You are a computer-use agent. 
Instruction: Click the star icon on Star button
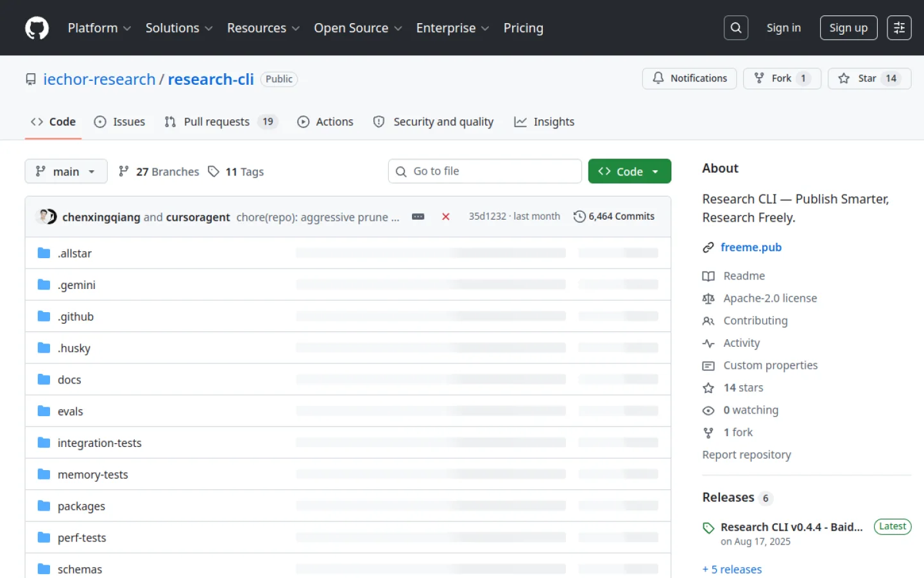[x=844, y=78]
